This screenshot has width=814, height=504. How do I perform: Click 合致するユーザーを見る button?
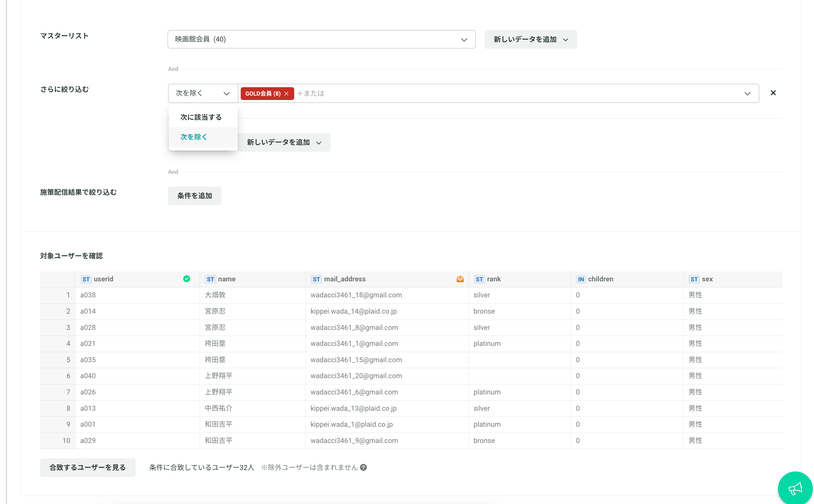click(x=88, y=467)
